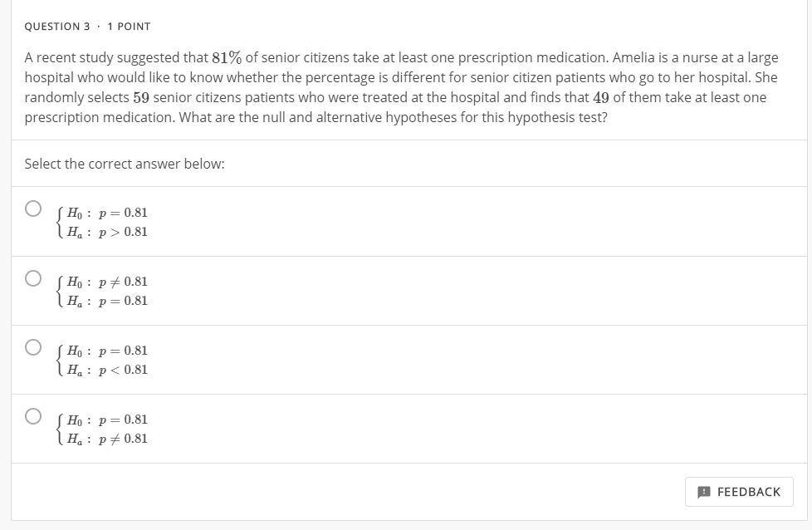Click 'Select the correct answer below:' prompt
Screen dimensions: 812x530
point(125,164)
